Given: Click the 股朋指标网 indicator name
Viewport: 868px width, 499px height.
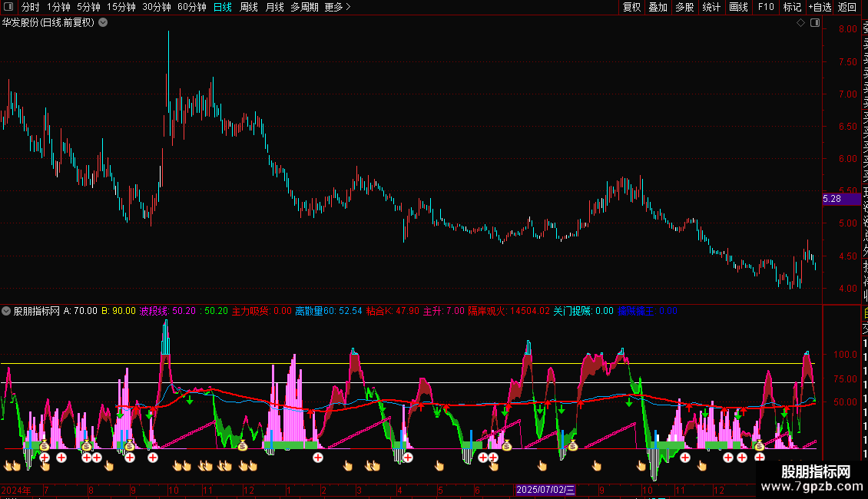Looking at the screenshot, I should click(x=37, y=311).
